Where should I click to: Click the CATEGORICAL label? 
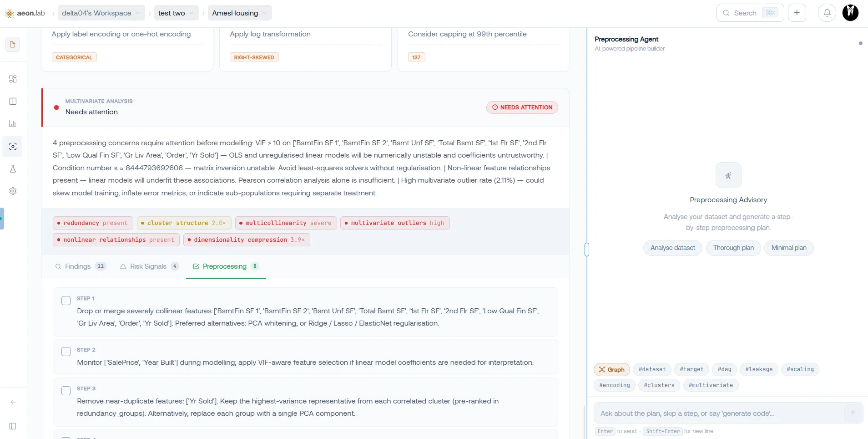point(74,57)
